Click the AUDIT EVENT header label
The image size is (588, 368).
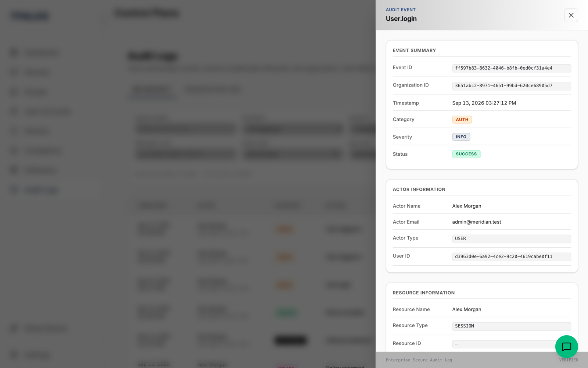point(401,10)
